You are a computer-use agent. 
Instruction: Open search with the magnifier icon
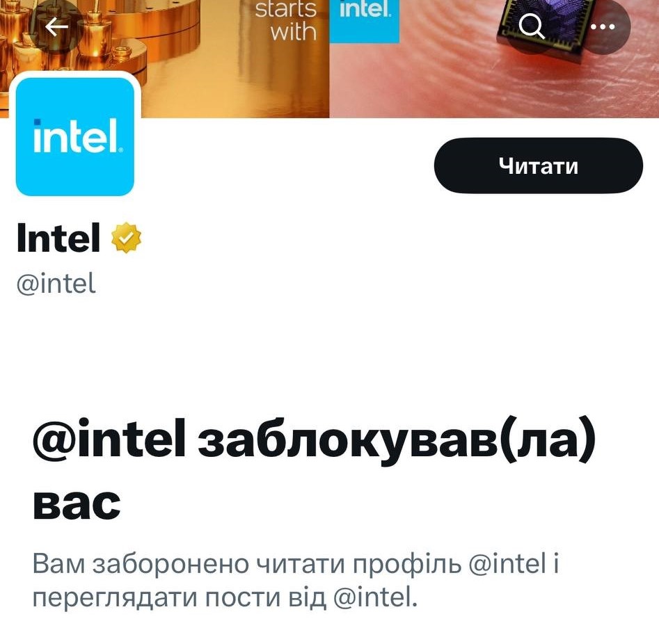(x=531, y=26)
